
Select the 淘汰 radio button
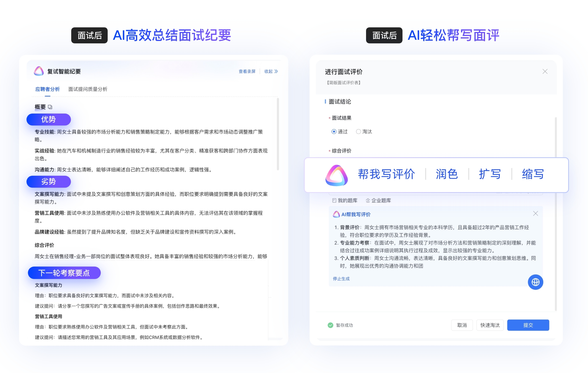[x=358, y=132]
